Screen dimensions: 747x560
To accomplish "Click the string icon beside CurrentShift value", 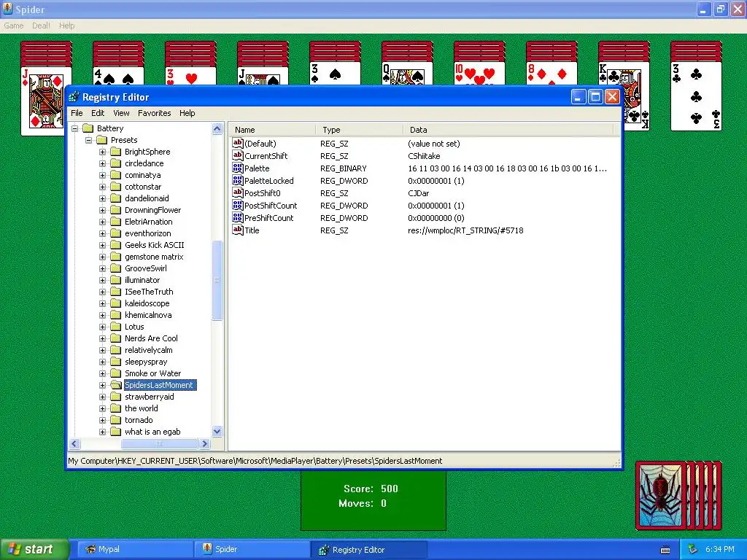I will 237,155.
